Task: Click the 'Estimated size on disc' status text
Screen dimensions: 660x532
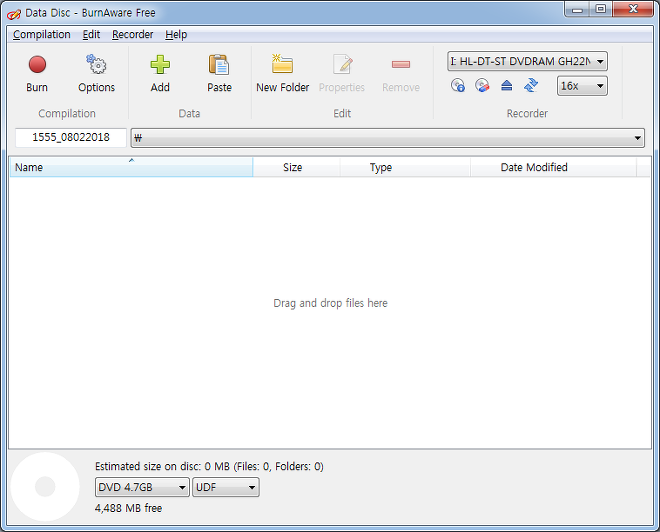Action: (209, 466)
